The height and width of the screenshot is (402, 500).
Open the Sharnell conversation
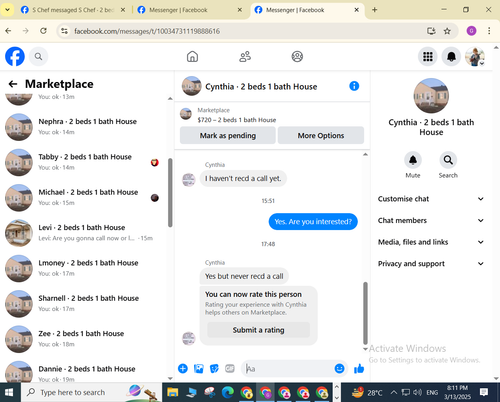pos(83,303)
